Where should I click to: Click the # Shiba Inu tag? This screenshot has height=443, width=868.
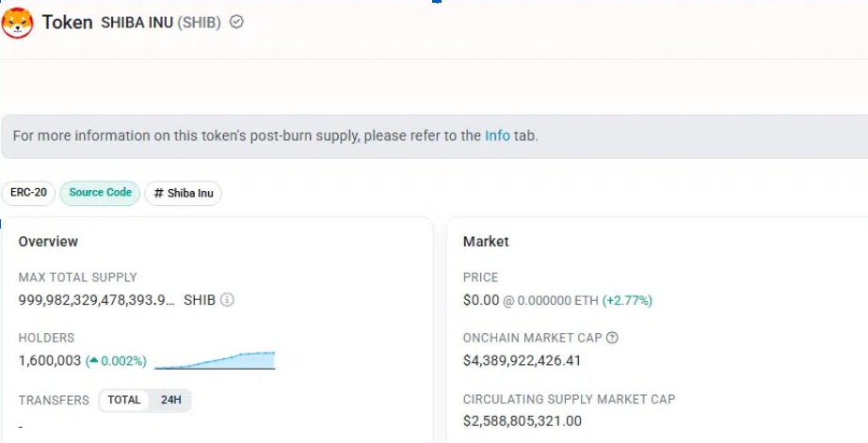184,193
